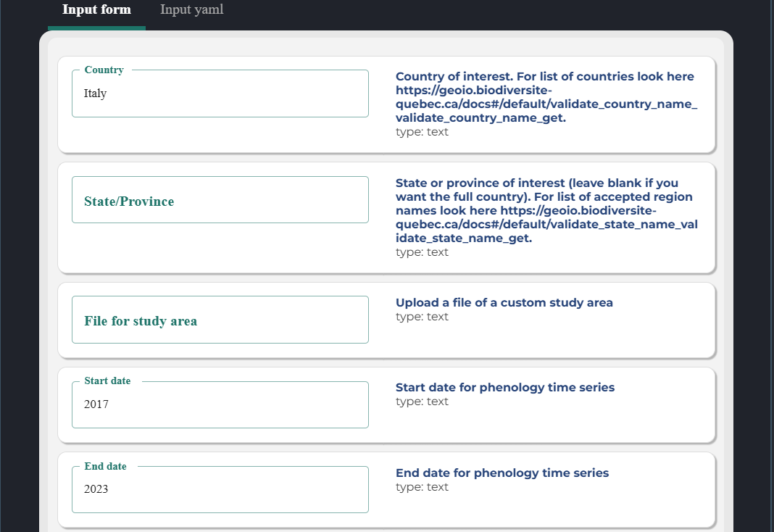This screenshot has height=532, width=774.
Task: Click the State or province description text
Action: point(546,211)
